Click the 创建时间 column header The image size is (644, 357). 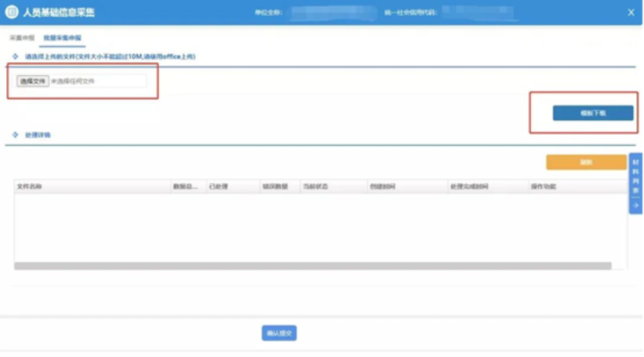pyautogui.click(x=408, y=187)
